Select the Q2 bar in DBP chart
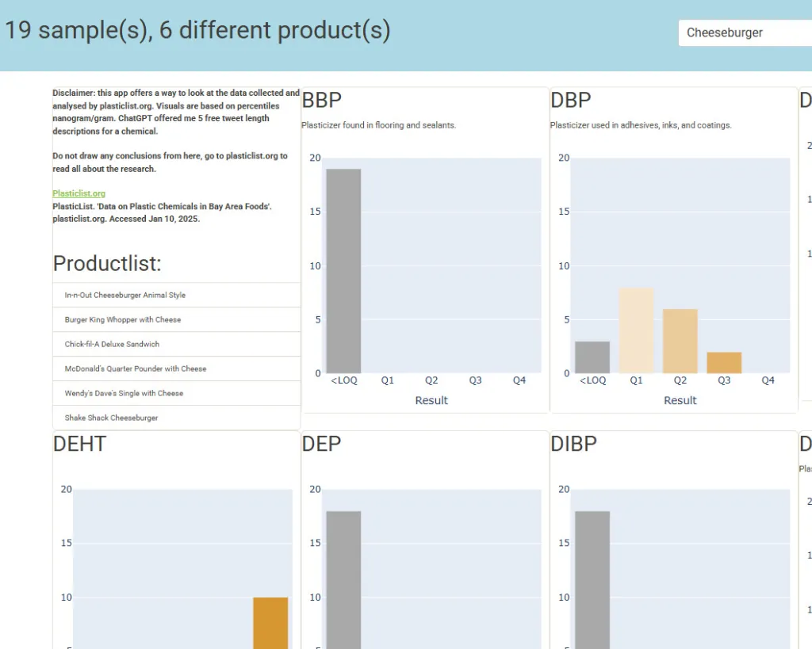This screenshot has height=649, width=812. click(x=680, y=341)
